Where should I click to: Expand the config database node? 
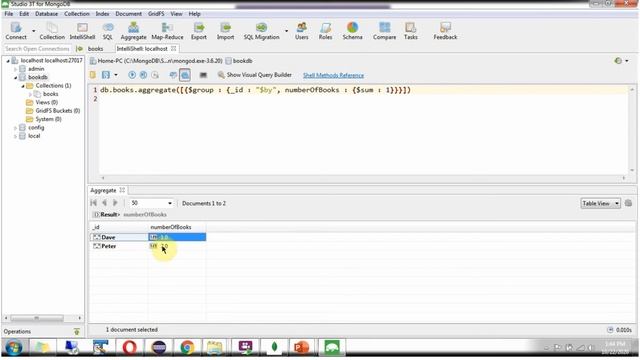pos(16,128)
